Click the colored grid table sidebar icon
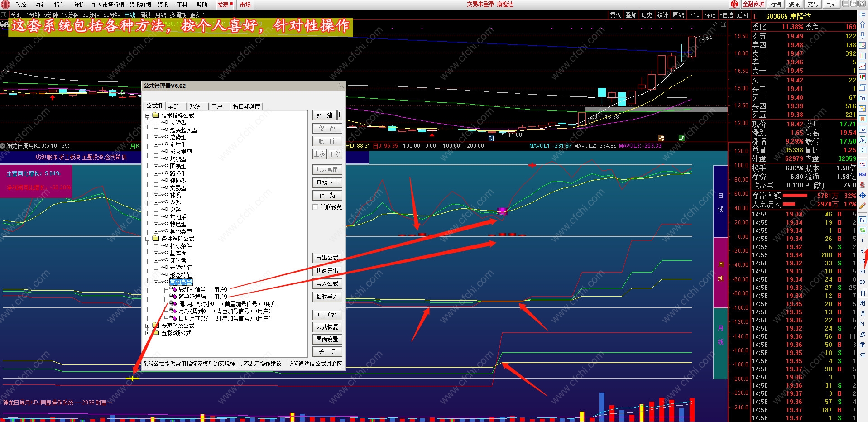The height and width of the screenshot is (422, 868). pos(863,46)
